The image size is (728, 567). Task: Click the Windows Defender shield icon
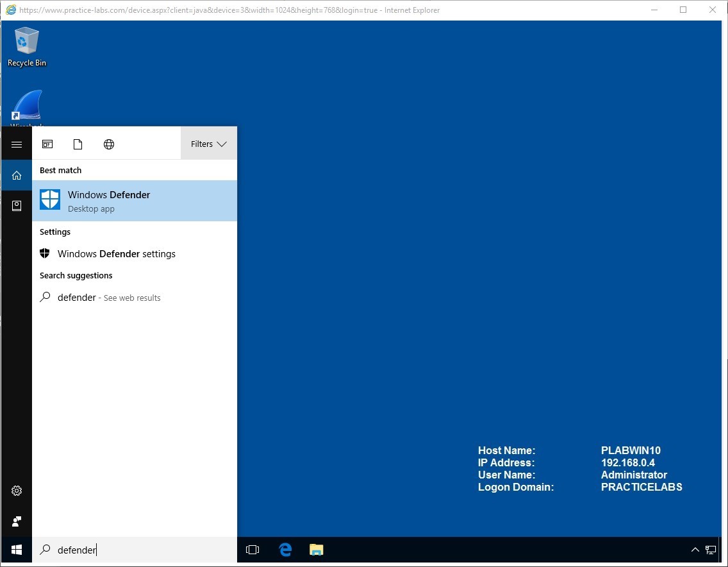(x=50, y=200)
